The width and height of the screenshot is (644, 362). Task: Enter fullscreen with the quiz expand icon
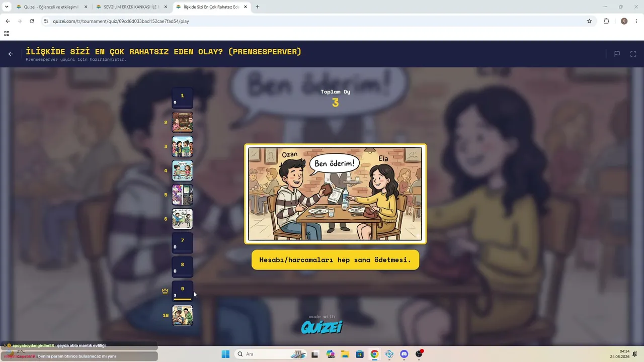pyautogui.click(x=633, y=54)
